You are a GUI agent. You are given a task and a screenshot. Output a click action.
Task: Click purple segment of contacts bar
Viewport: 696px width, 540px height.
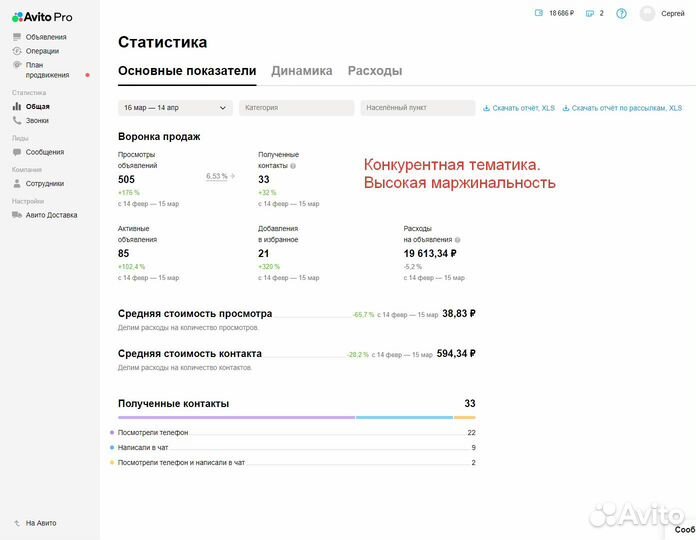[236, 418]
